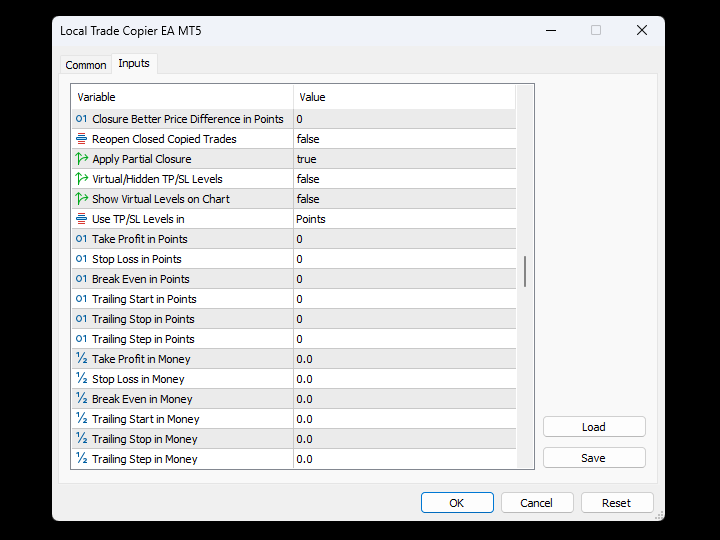The width and height of the screenshot is (720, 540).
Task: Click the integer icon beside Take Profit in Points
Action: 81,239
